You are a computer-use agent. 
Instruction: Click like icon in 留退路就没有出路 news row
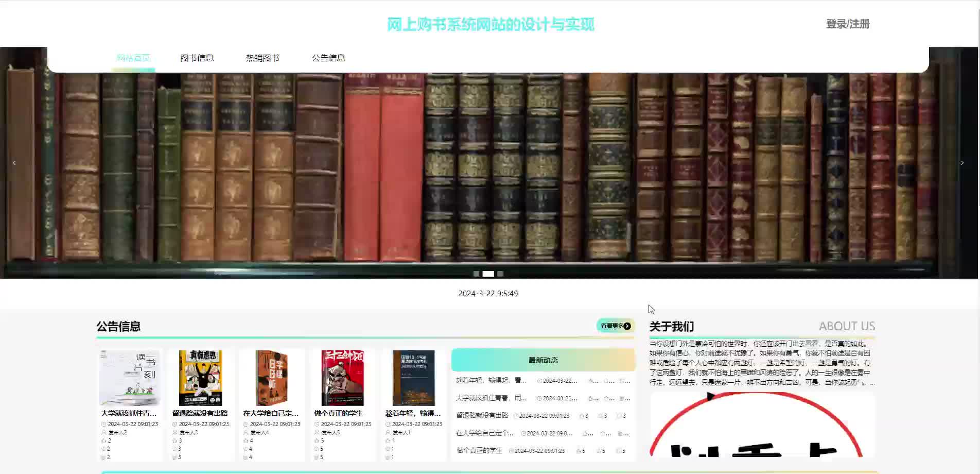[582, 416]
